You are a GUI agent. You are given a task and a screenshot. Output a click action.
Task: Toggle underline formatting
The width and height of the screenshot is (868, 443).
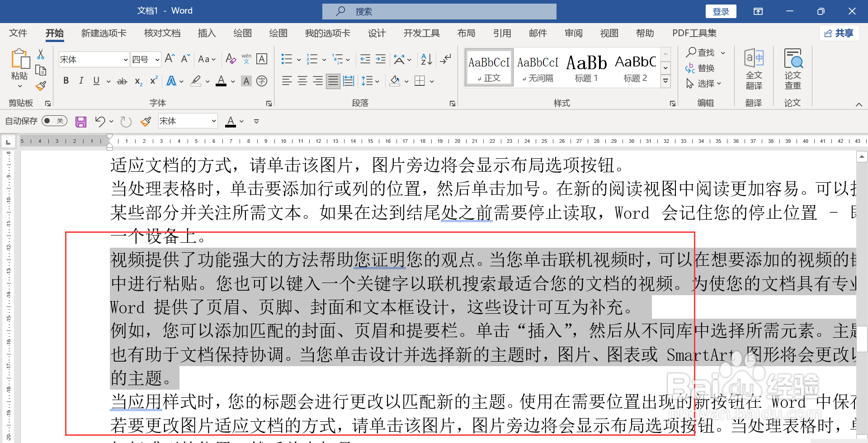point(96,81)
